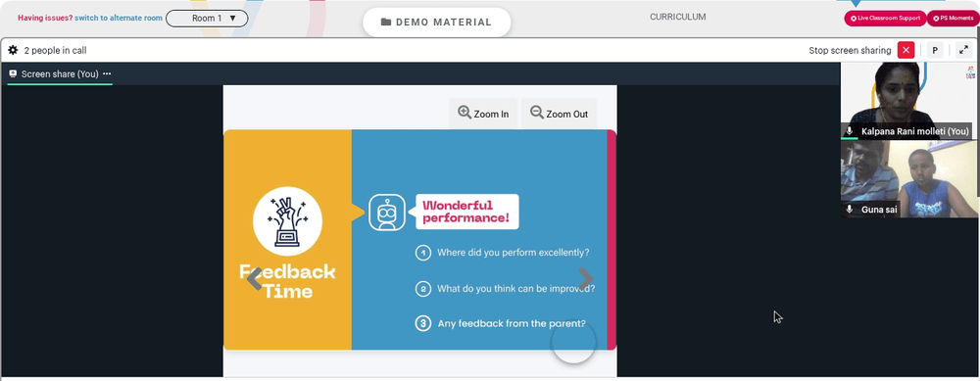Click the trophy icon on the slide
Screen dimensions: 980x381
(x=287, y=221)
